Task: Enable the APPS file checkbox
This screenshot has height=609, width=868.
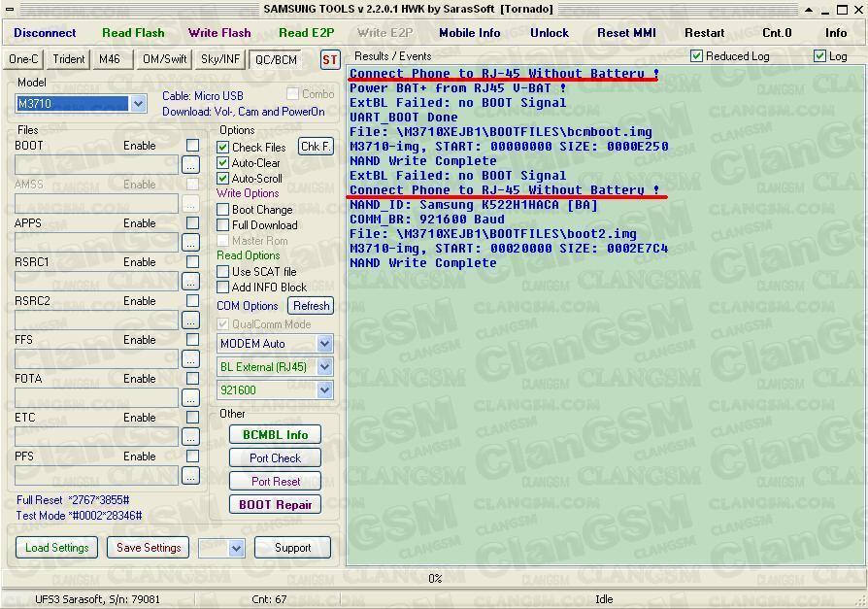Action: pyautogui.click(x=192, y=222)
